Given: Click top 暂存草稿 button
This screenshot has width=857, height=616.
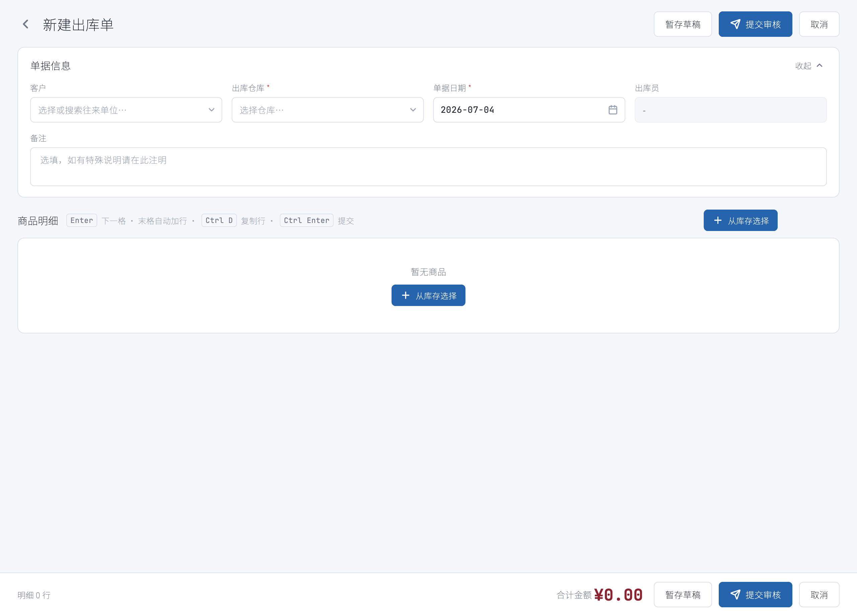Looking at the screenshot, I should (683, 24).
